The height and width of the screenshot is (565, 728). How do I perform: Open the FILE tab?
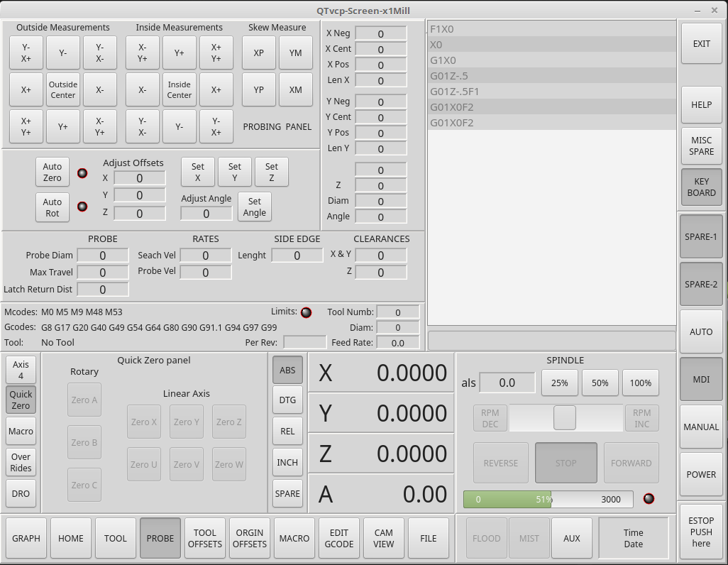[429, 539]
